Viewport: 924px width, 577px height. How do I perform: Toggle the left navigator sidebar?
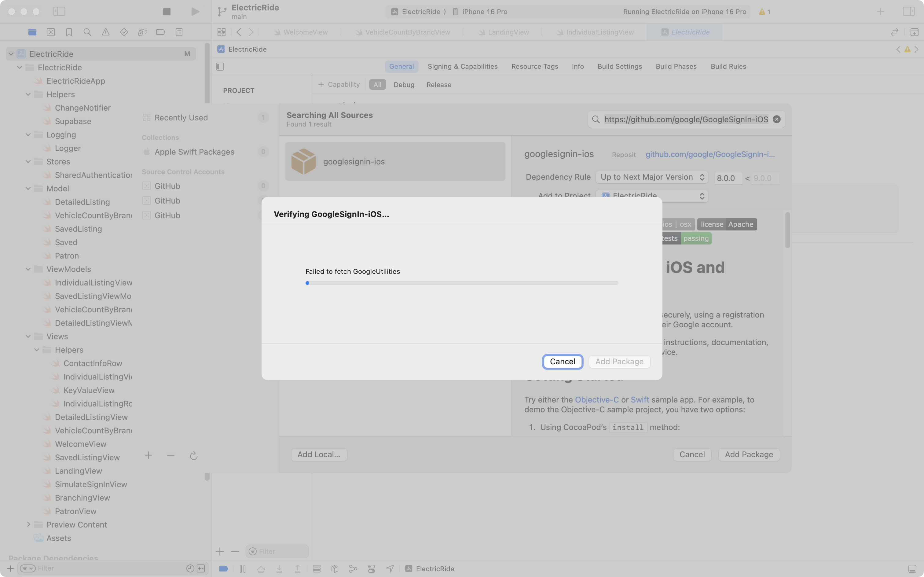[x=59, y=11]
